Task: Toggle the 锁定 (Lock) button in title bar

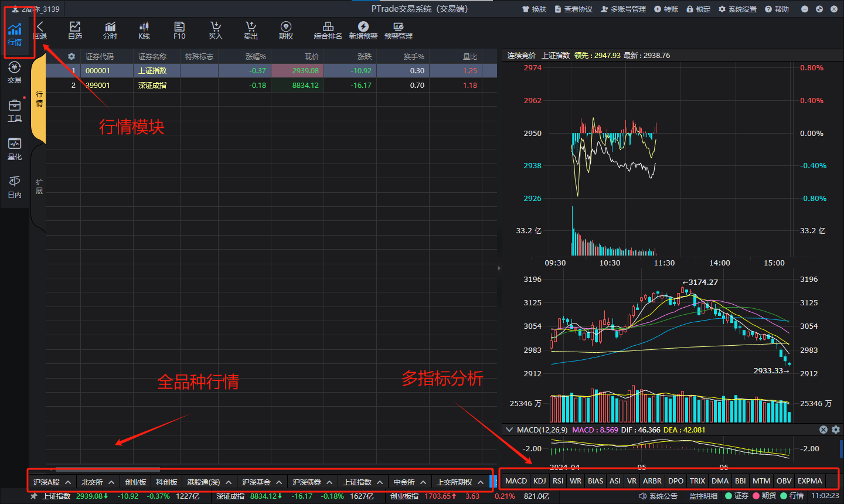Action: coord(699,9)
